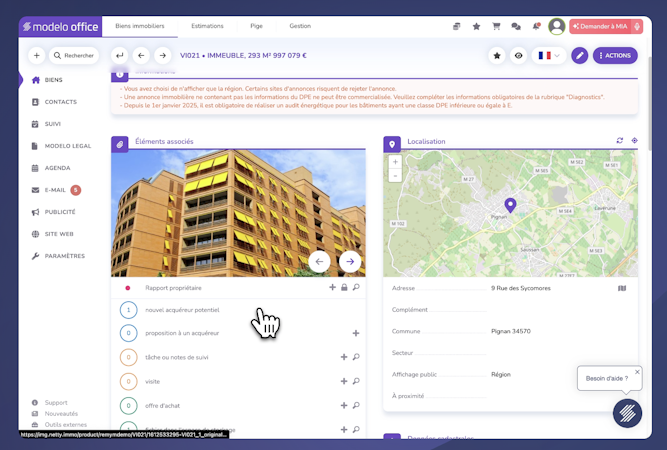Refresh the Localisation map
The height and width of the screenshot is (450, 667).
coord(620,140)
